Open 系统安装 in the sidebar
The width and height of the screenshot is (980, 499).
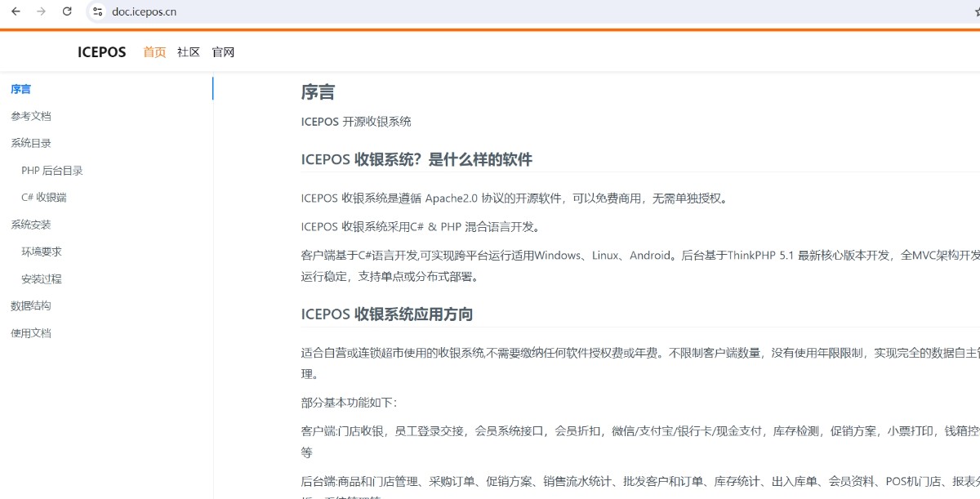31,225
